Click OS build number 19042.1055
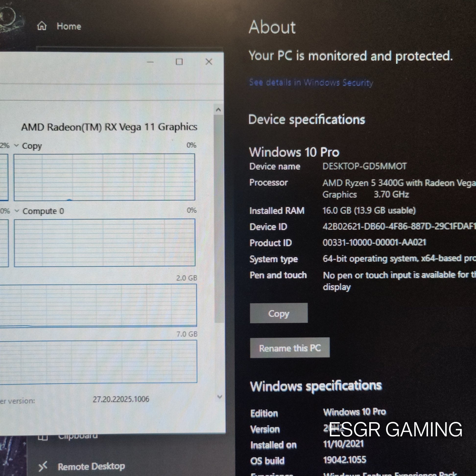Screen dimensions: 476x476 tap(345, 460)
